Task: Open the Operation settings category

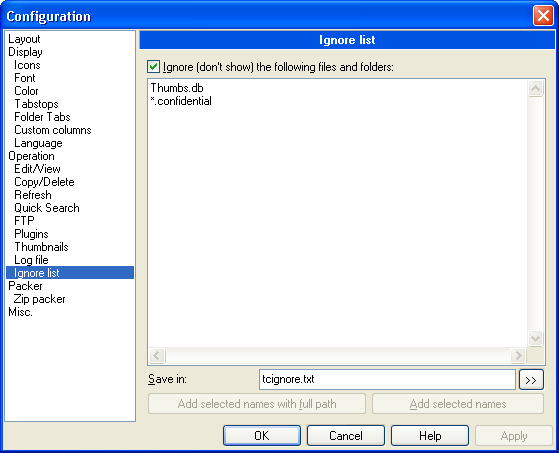Action: tap(31, 156)
